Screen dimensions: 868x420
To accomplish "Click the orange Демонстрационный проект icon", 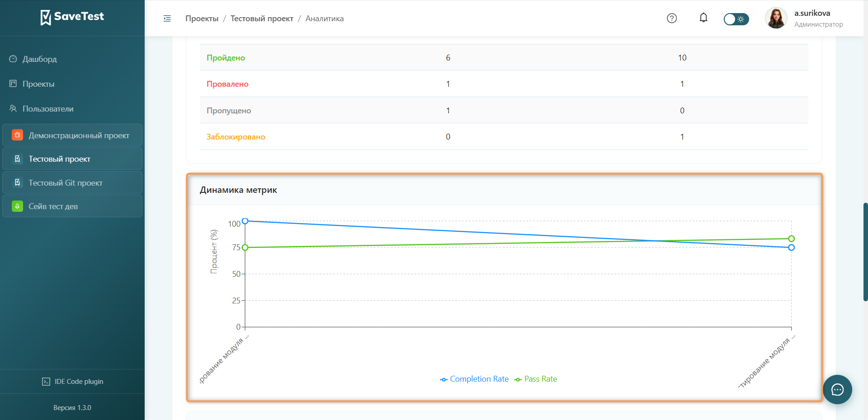I will pyautogui.click(x=17, y=135).
